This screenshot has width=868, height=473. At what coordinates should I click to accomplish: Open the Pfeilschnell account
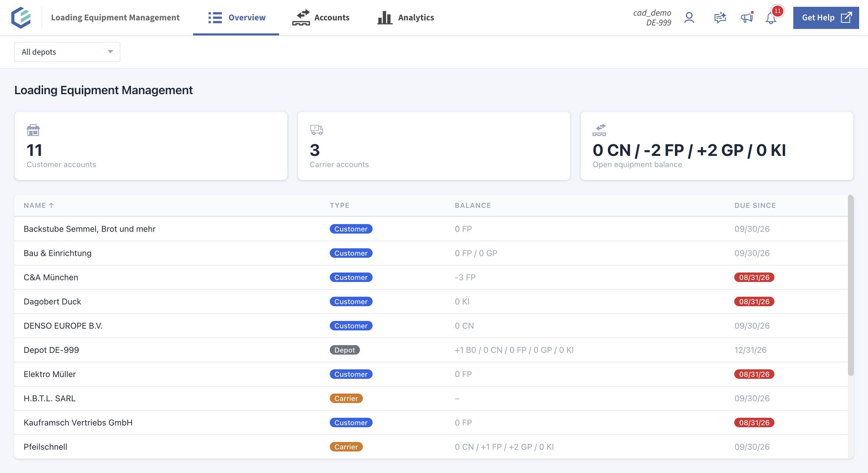431,447
